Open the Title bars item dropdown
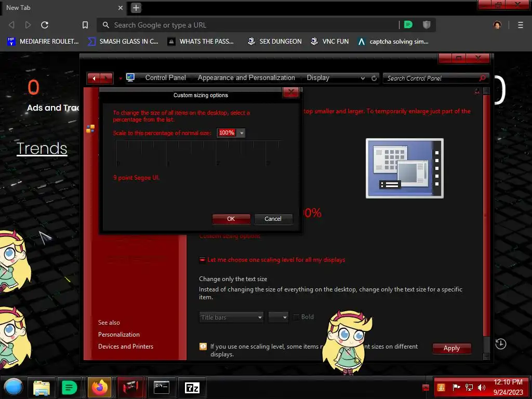This screenshot has width=532, height=399. 231,317
